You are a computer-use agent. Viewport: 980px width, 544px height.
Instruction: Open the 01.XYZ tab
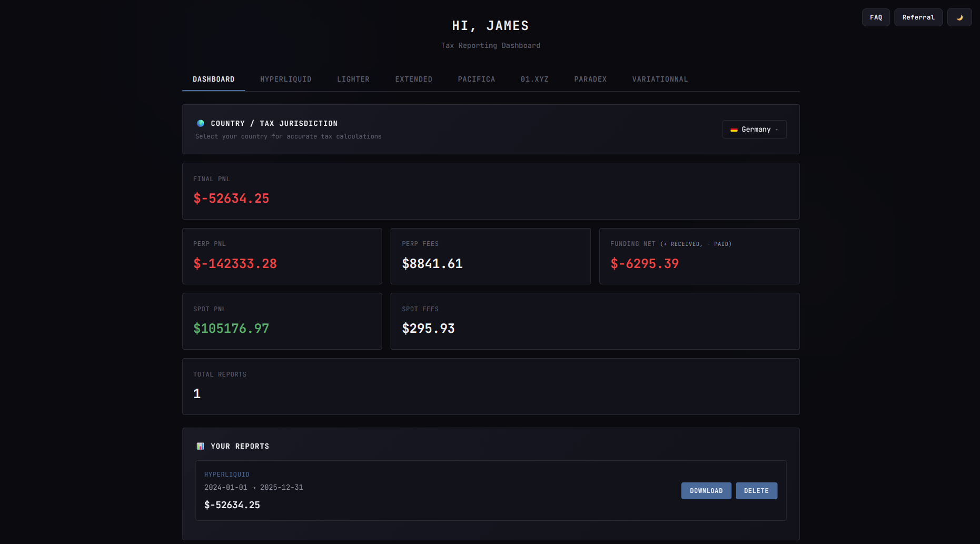534,80
